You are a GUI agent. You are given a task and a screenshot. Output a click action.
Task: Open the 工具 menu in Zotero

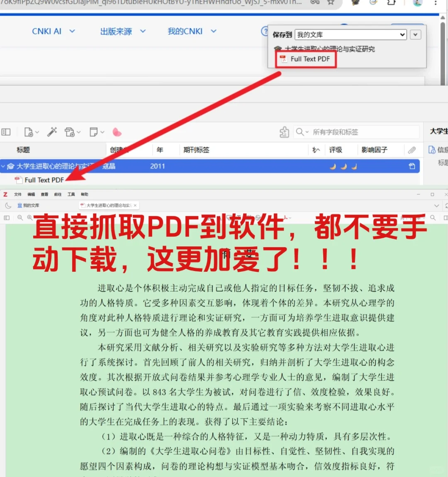tap(71, 194)
